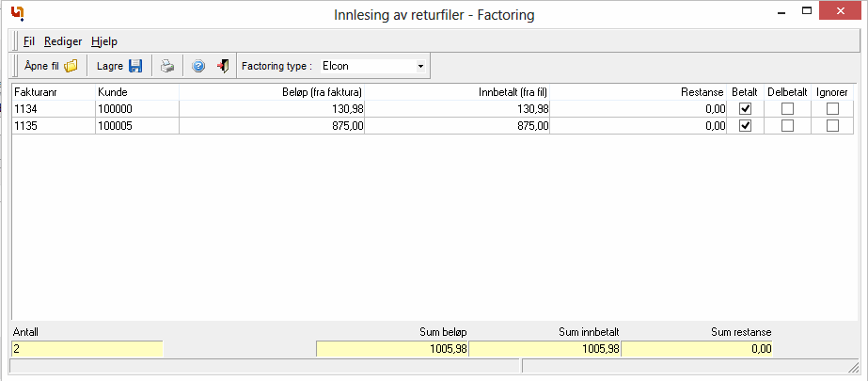Click the printer icon in toolbar

click(x=166, y=67)
